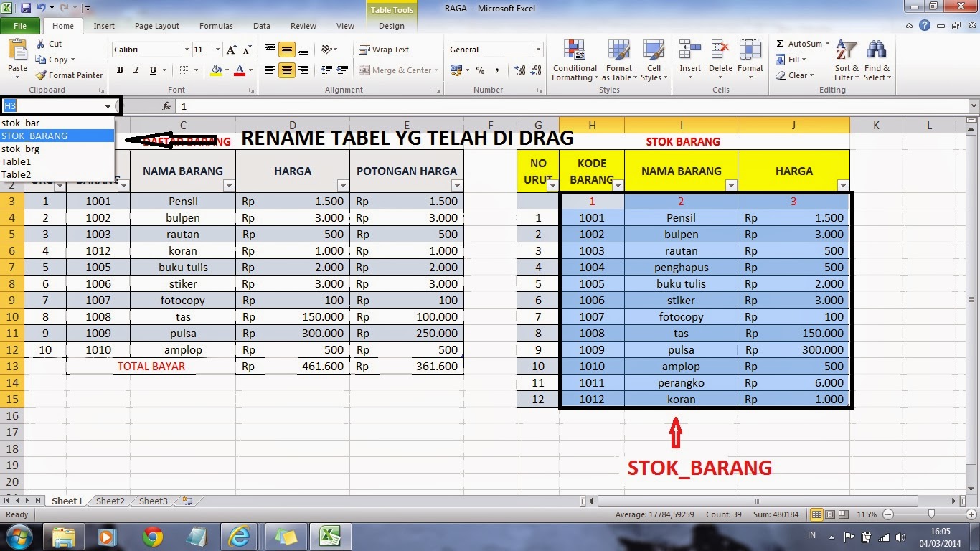980x551 pixels.
Task: Select the Format Painter tool
Action: (x=69, y=75)
